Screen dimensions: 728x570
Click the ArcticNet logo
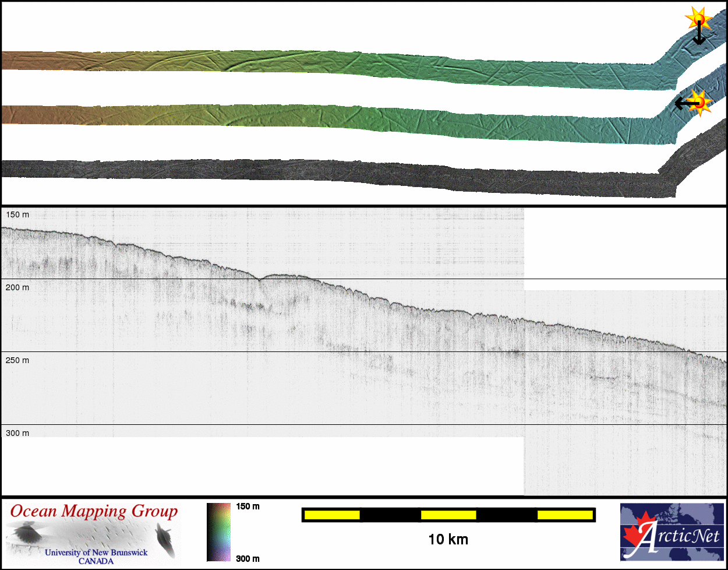pos(672,532)
